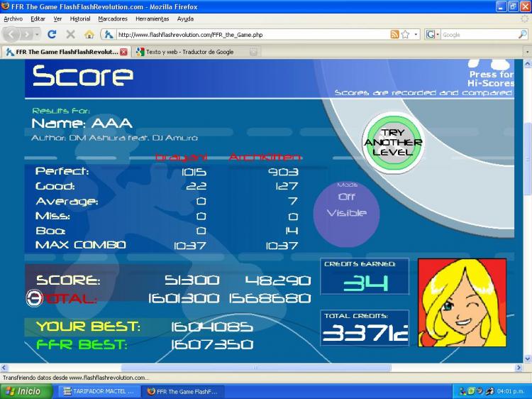Image resolution: width=532 pixels, height=399 pixels.
Task: Open the list all tabs dropdown
Action: point(526,52)
